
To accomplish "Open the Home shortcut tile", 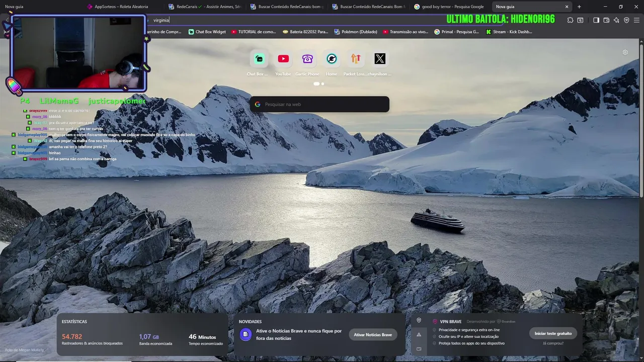I will click(332, 59).
